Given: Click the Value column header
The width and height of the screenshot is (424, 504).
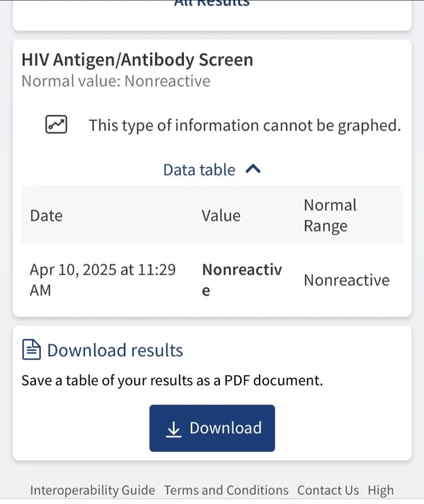Looking at the screenshot, I should tap(221, 215).
